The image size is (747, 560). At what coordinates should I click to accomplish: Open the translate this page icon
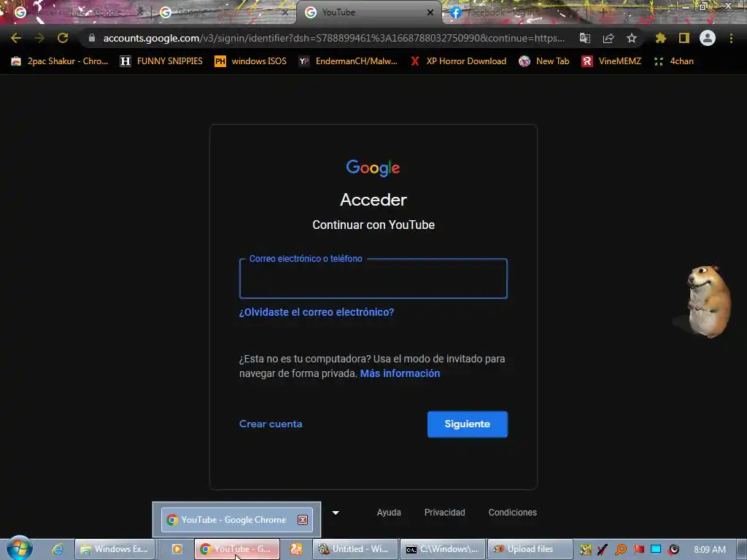click(x=584, y=38)
